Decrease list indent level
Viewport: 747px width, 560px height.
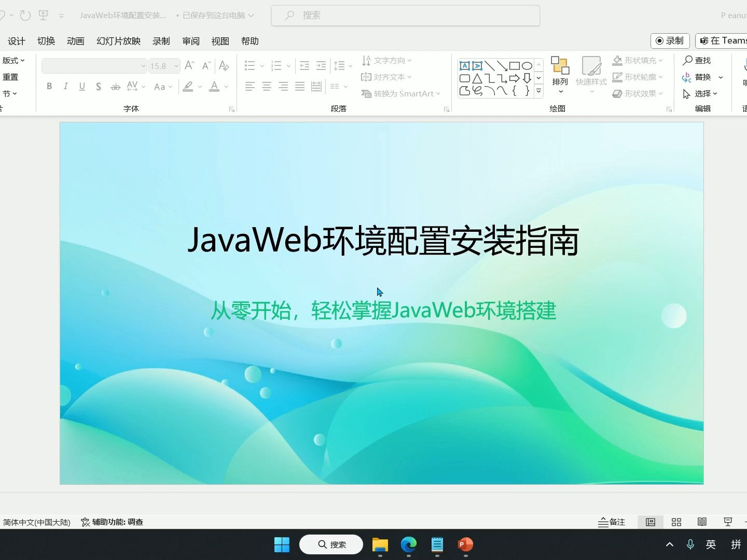[x=305, y=66]
